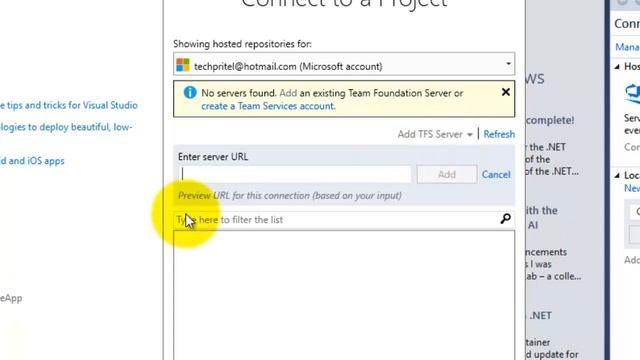The width and height of the screenshot is (640, 360).
Task: Open tips and tricks for Visual Studio link
Action: (x=69, y=105)
